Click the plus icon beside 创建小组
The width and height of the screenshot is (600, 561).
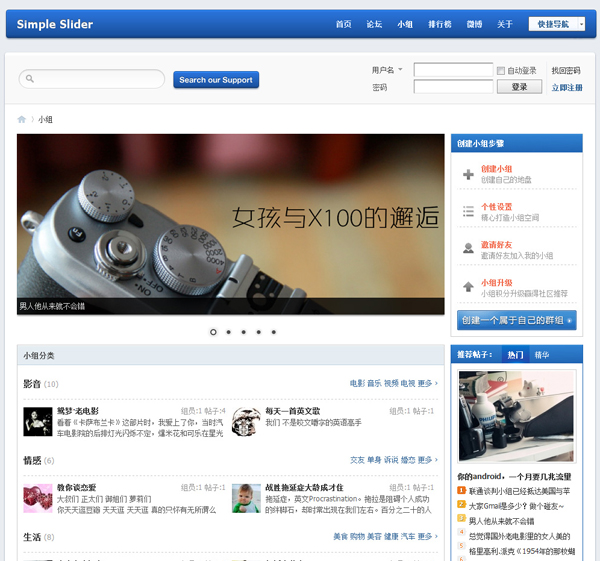468,174
